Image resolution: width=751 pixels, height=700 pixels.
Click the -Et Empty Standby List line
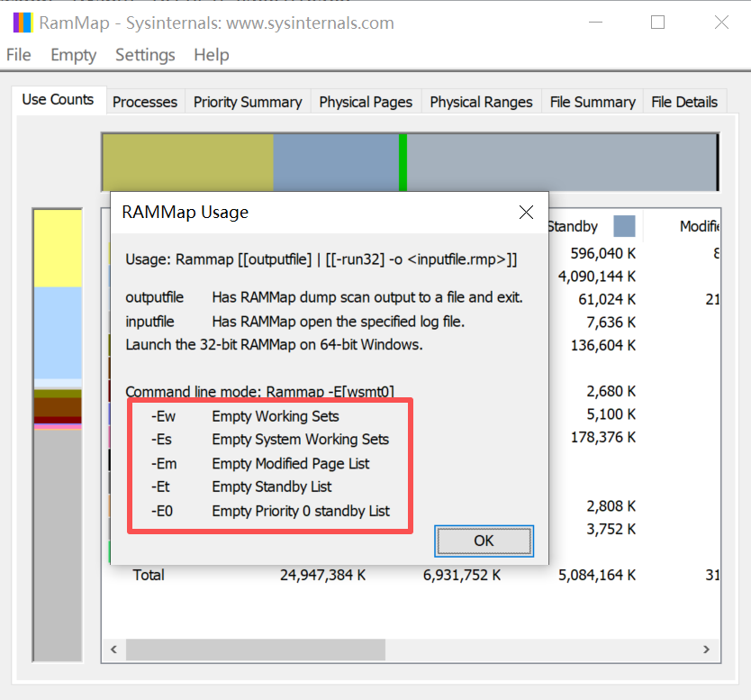pos(241,486)
